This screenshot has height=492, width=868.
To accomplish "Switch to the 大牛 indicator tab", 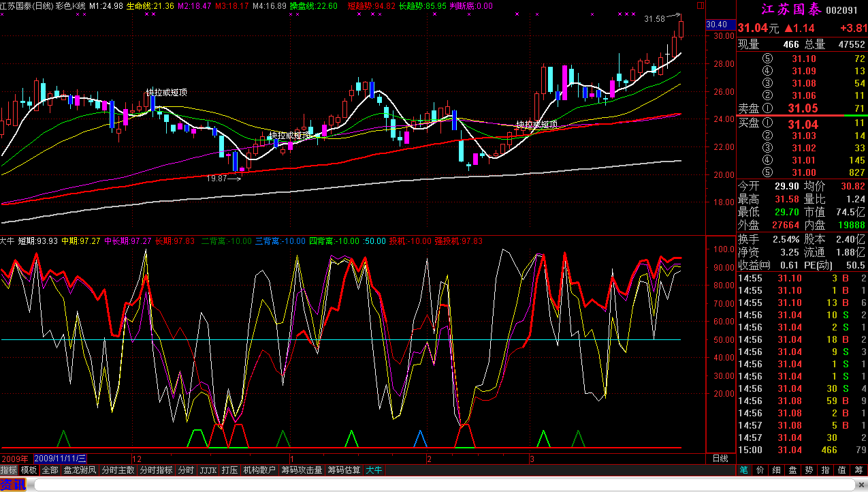I will [374, 470].
